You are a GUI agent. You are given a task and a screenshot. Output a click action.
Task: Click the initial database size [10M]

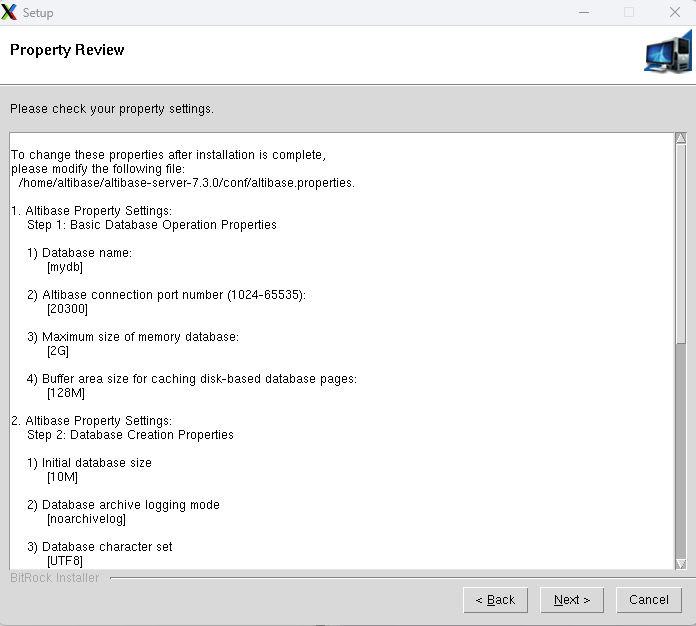(x=62, y=477)
